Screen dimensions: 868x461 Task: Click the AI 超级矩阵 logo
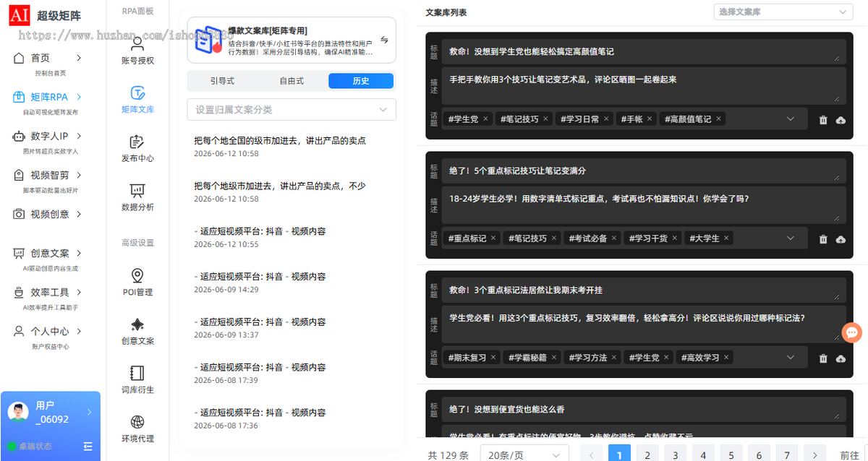pos(45,16)
